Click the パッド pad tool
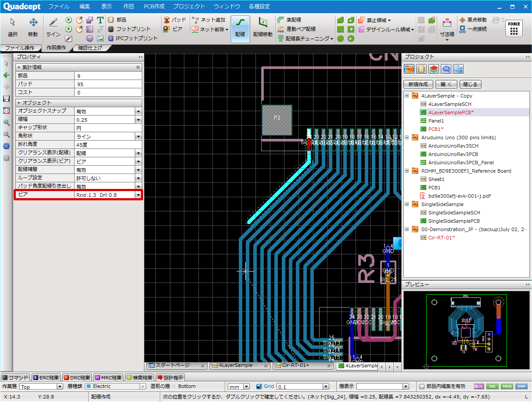Image resolution: width=532 pixels, height=402 pixels. pos(175,20)
